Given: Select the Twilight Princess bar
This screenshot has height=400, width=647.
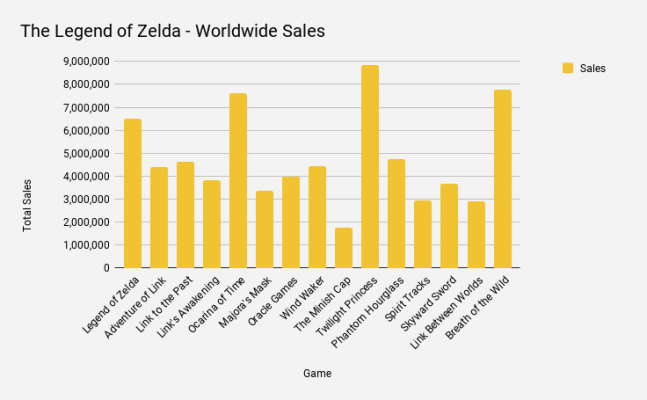Looking at the screenshot, I should [x=370, y=166].
